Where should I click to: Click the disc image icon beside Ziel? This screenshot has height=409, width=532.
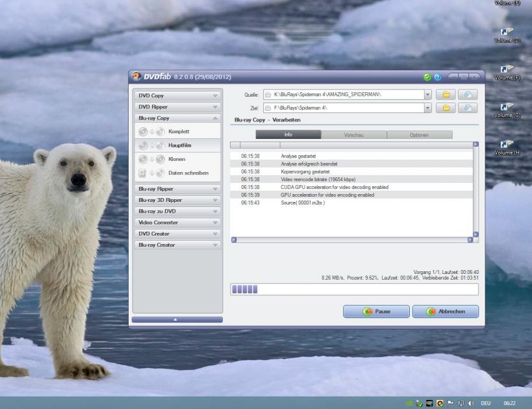click(468, 108)
